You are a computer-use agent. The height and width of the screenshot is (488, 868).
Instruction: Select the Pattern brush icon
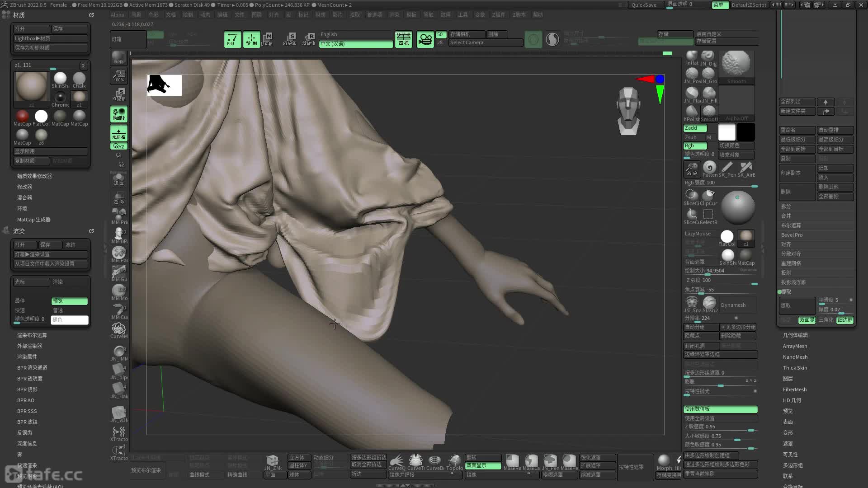coord(710,169)
